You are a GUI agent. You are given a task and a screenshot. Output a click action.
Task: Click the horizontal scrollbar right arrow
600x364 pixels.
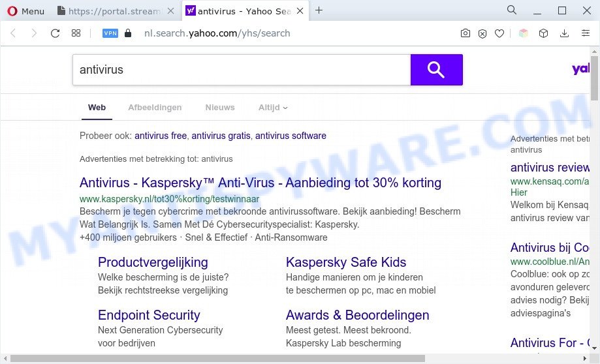coord(585,358)
